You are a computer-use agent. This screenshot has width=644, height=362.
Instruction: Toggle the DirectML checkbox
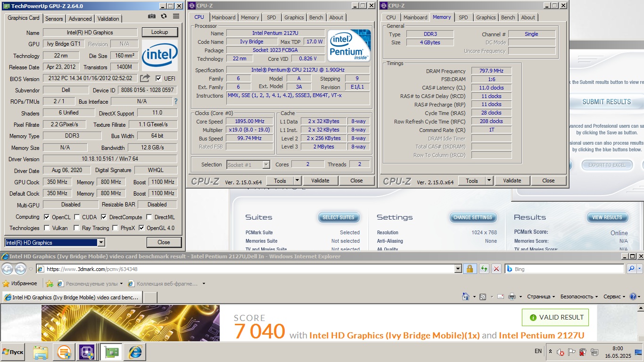[149, 217]
